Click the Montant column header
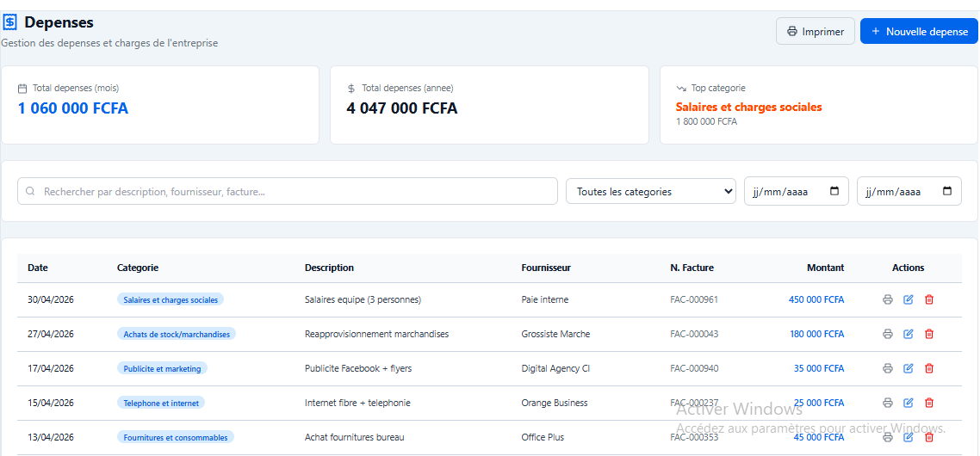The height and width of the screenshot is (456, 980). click(x=825, y=268)
